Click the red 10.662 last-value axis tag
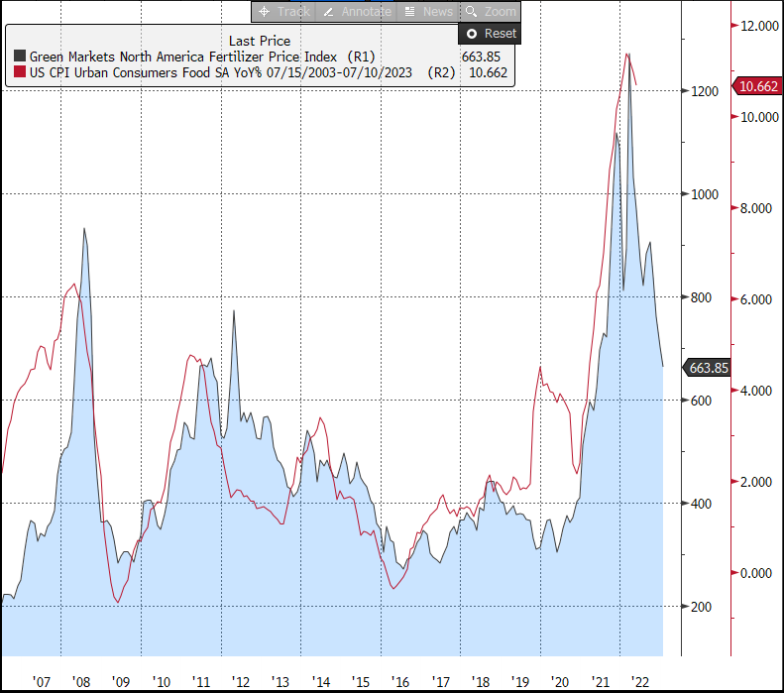784x693 pixels. click(757, 87)
